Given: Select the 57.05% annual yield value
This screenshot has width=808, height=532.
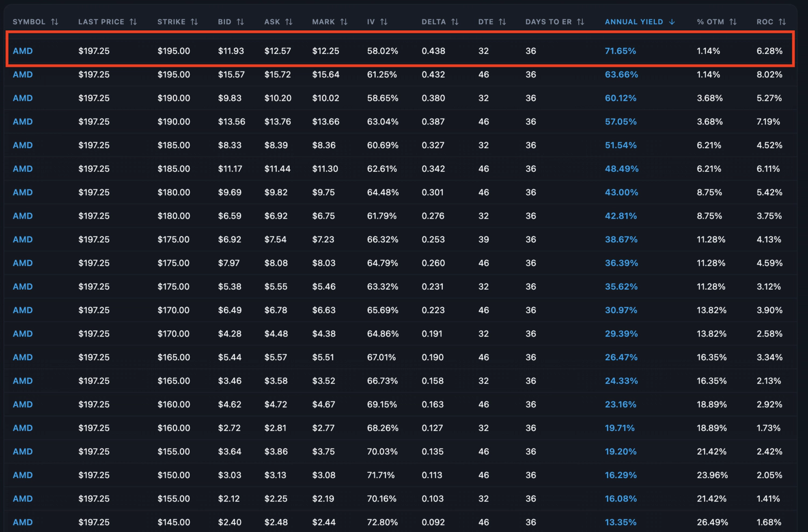Looking at the screenshot, I should click(x=621, y=122).
